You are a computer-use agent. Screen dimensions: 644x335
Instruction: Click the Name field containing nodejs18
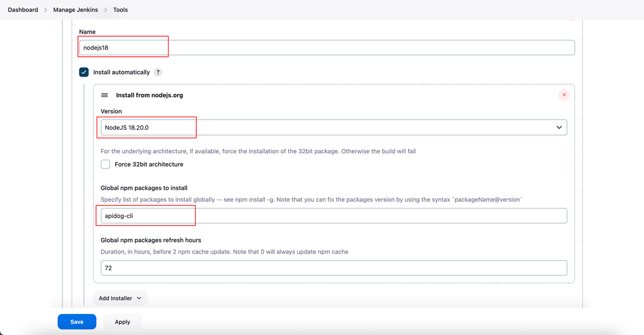click(327, 48)
